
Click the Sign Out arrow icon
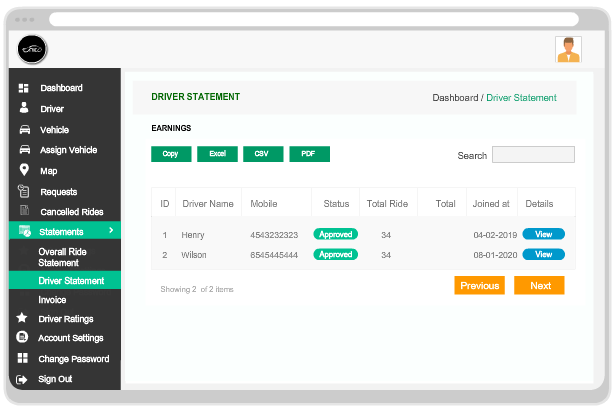click(22, 379)
